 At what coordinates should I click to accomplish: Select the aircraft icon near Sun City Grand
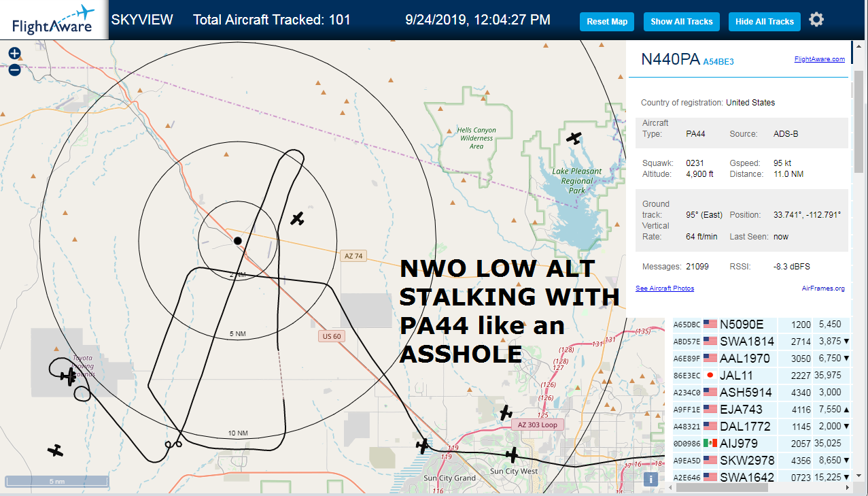tap(423, 446)
